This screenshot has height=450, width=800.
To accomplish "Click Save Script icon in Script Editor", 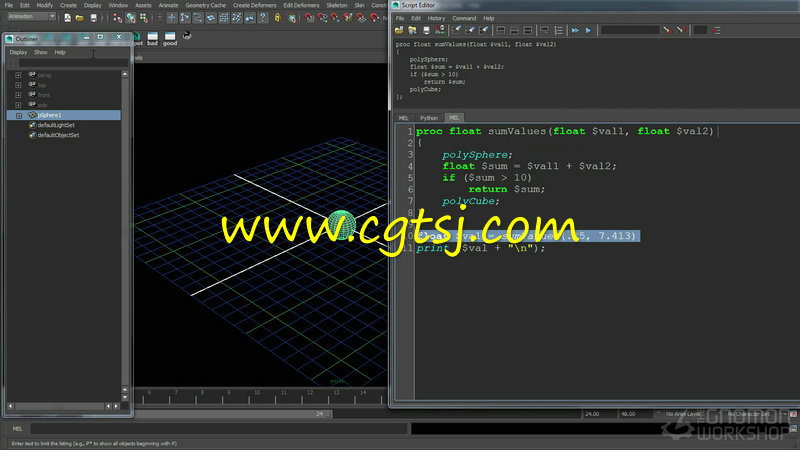I will coord(426,31).
